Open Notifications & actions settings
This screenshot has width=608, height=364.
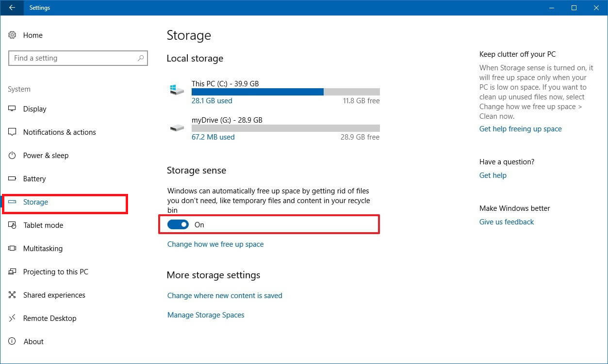click(59, 132)
